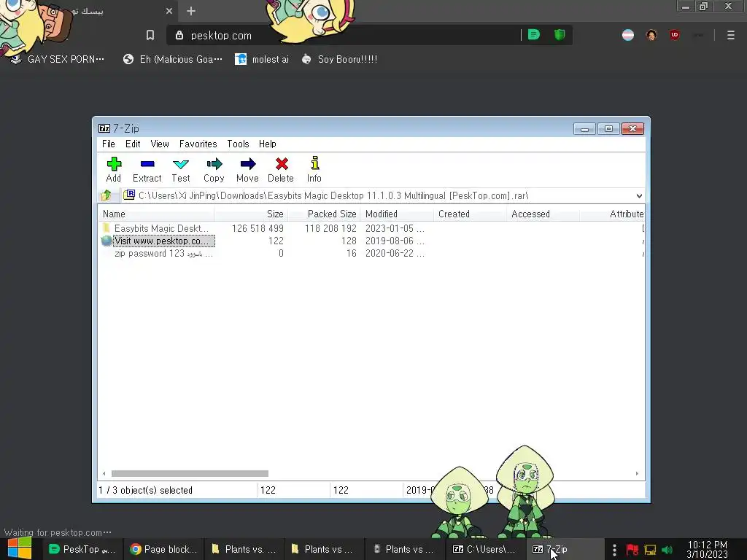The width and height of the screenshot is (747, 560).
Task: Click the file list scroll left arrow
Action: (x=104, y=473)
